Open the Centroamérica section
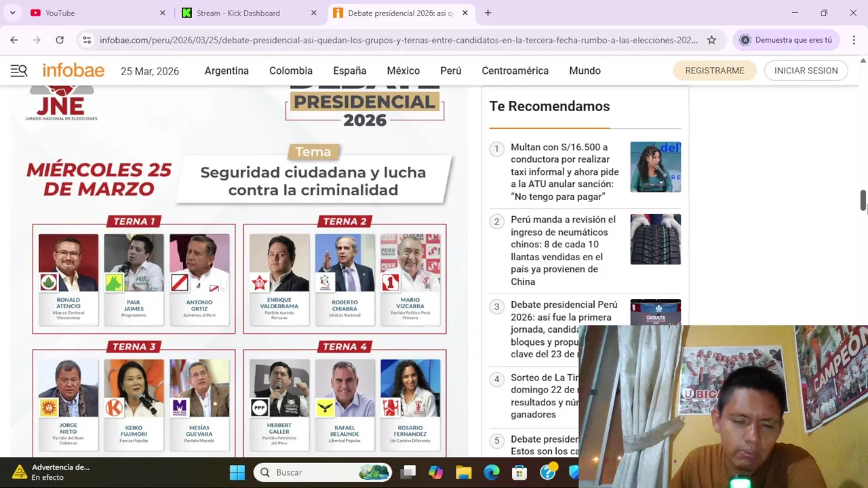Image resolution: width=868 pixels, height=488 pixels. pos(515,70)
